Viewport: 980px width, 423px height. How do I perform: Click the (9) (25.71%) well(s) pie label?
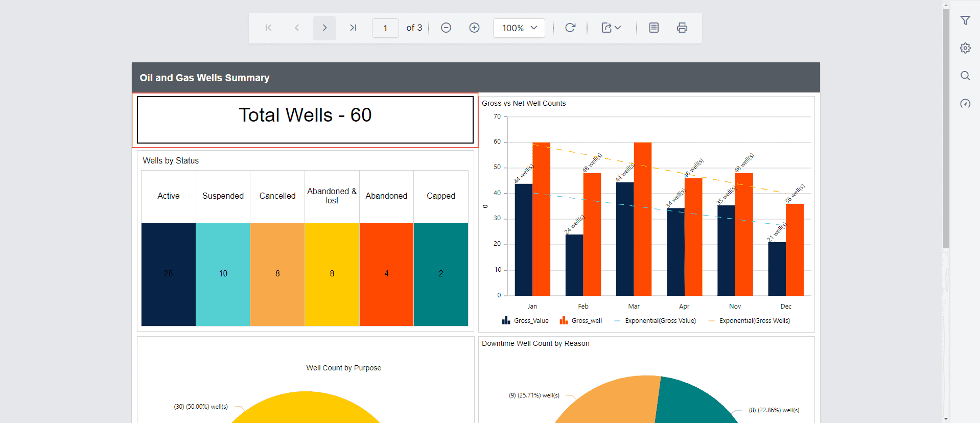(x=534, y=395)
